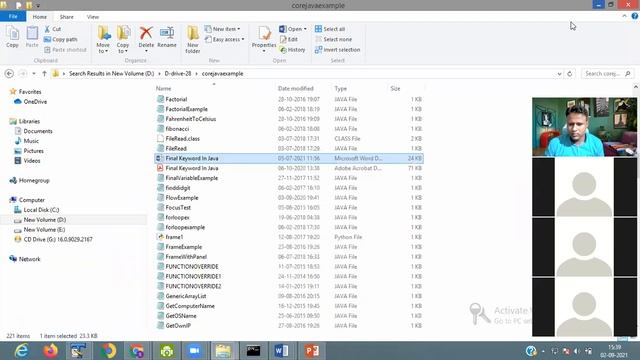Image resolution: width=640 pixels, height=360 pixels.
Task: Switch to the Home ribbon tab
Action: click(x=40, y=17)
